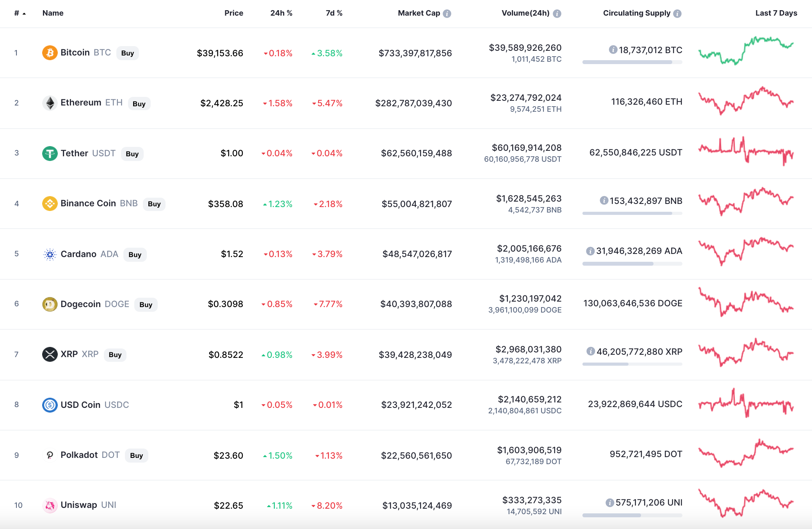Click Ethereum volume $23,274,792,024
Screen dimensions: 812x529
pyautogui.click(x=526, y=98)
